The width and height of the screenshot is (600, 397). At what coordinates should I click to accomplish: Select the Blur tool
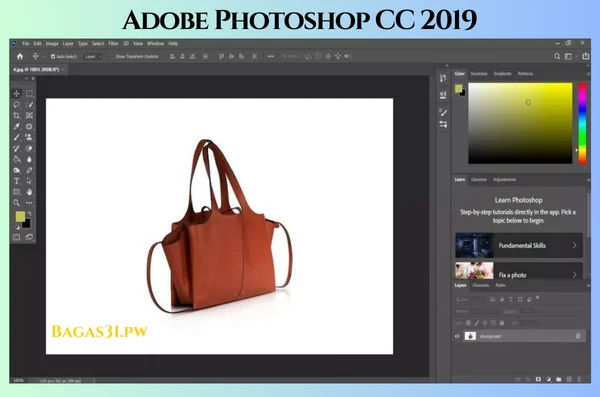click(x=29, y=159)
